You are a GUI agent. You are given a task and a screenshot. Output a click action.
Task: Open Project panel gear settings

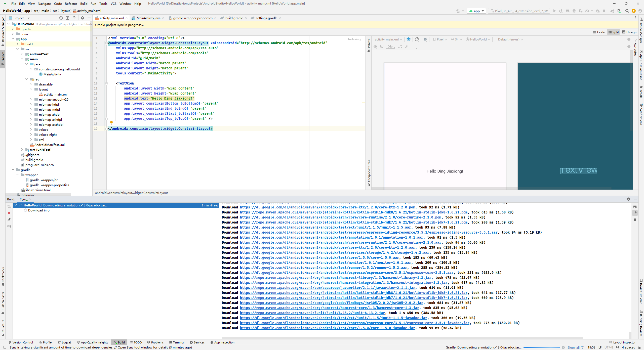coord(83,18)
